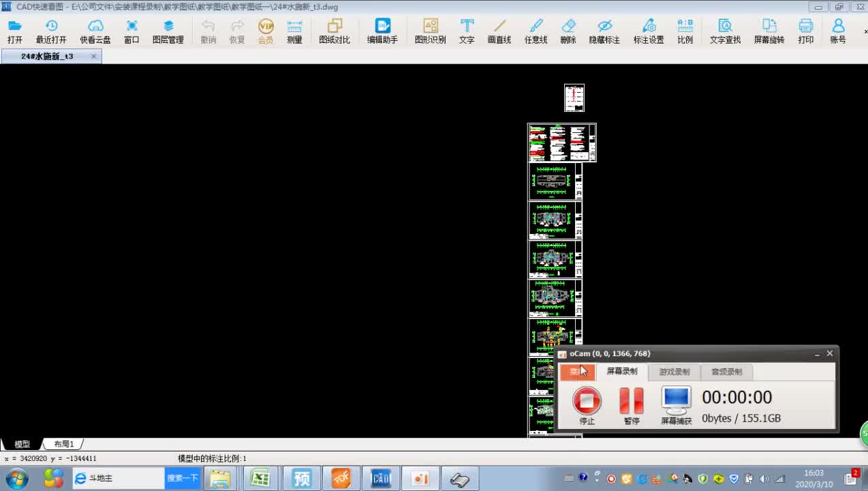Open the orange PDF taskbar icon
The width and height of the screenshot is (868, 491).
point(341,479)
